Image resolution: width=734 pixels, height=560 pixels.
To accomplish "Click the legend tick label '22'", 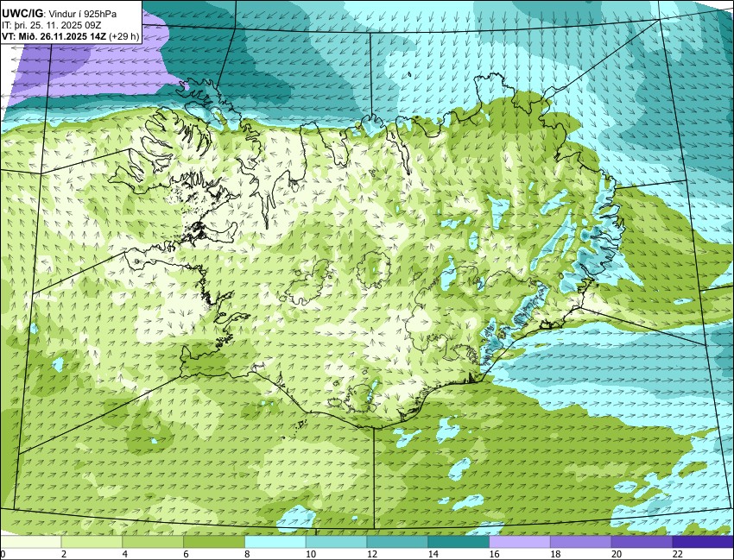I will 678,554.
